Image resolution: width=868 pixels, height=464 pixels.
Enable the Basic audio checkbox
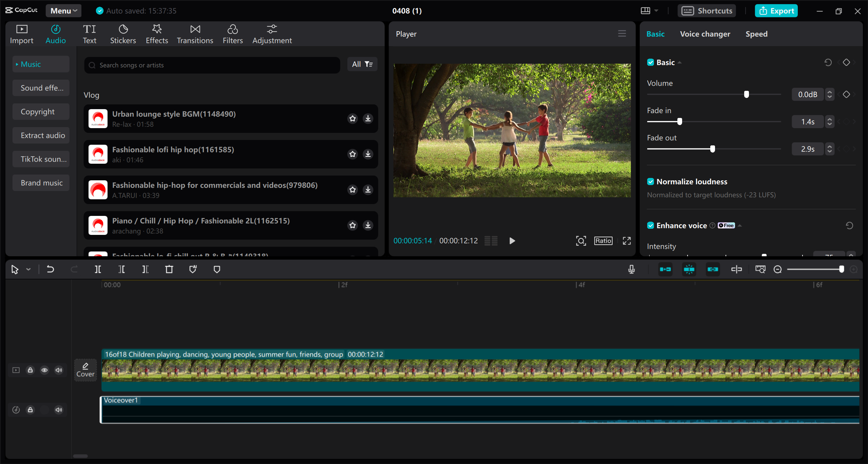coord(651,62)
